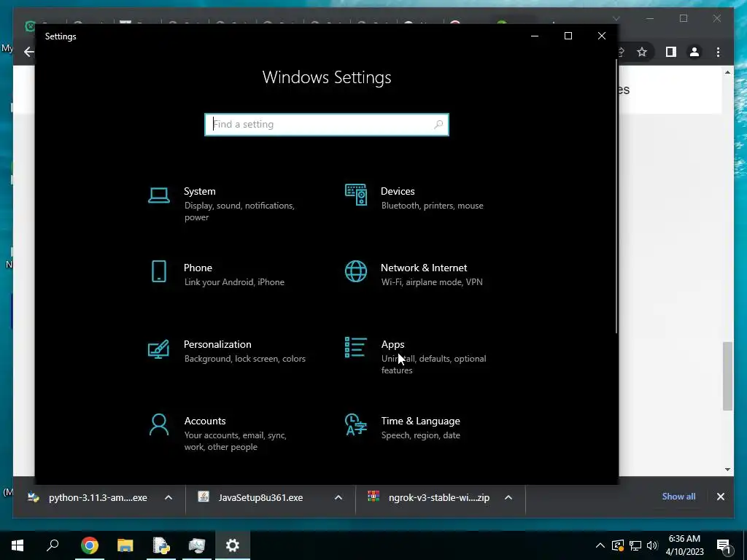Open taskbar search magnifier
Viewport: 747px width, 560px height.
[x=53, y=545]
